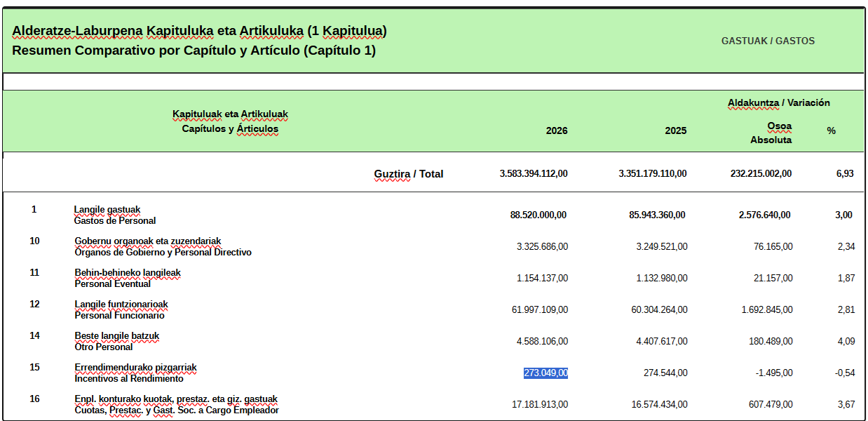Click 'Incentivos al Rendimiento' label
The width and height of the screenshot is (868, 421).
tap(129, 379)
